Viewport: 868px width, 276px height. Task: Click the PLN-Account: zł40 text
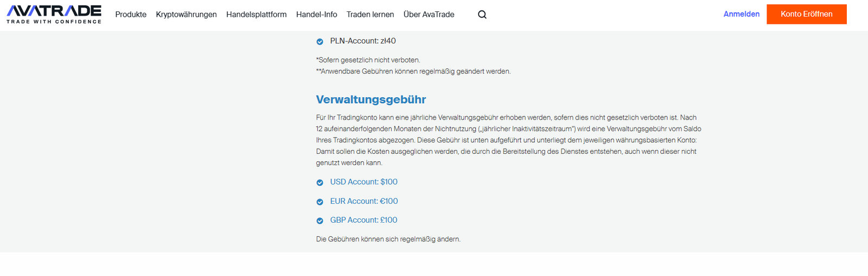(363, 41)
